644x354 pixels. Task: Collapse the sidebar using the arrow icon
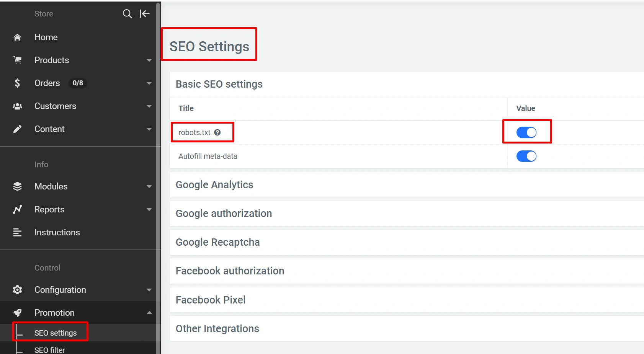coord(144,14)
